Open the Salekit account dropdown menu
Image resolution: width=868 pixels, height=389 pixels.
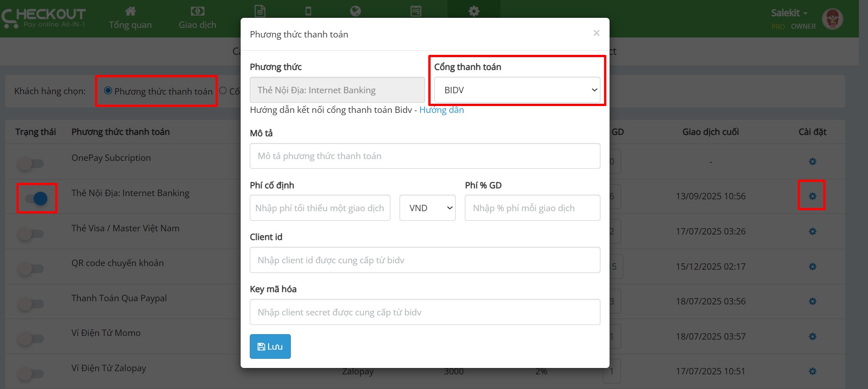[x=789, y=13]
